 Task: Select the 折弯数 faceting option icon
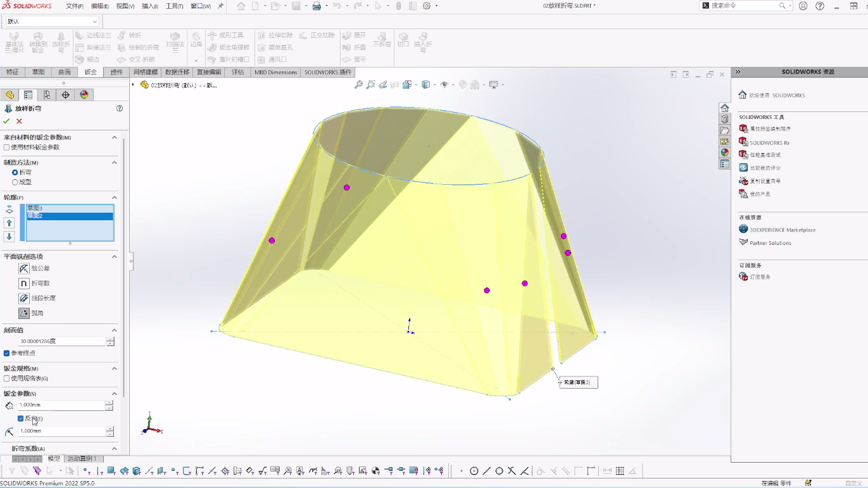click(x=24, y=284)
